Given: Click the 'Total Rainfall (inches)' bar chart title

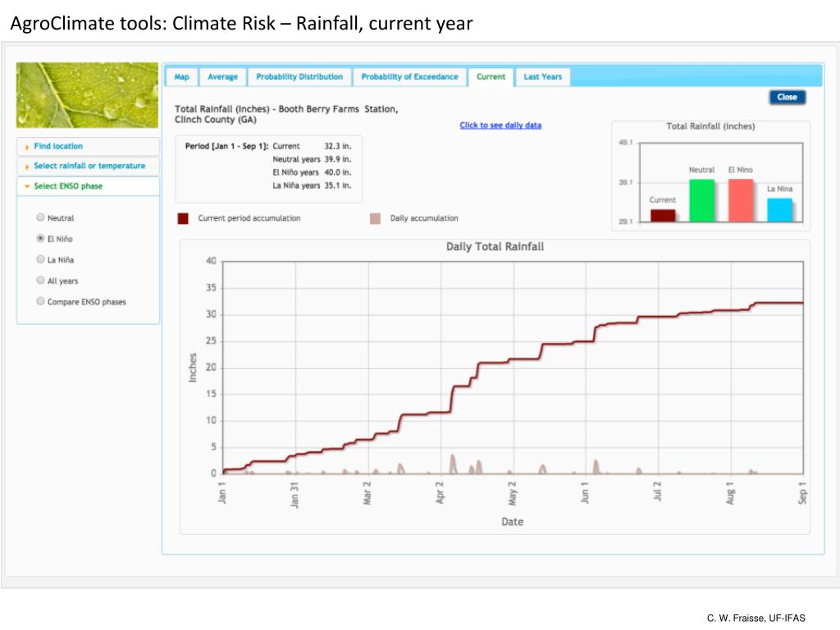Looking at the screenshot, I should 710,126.
